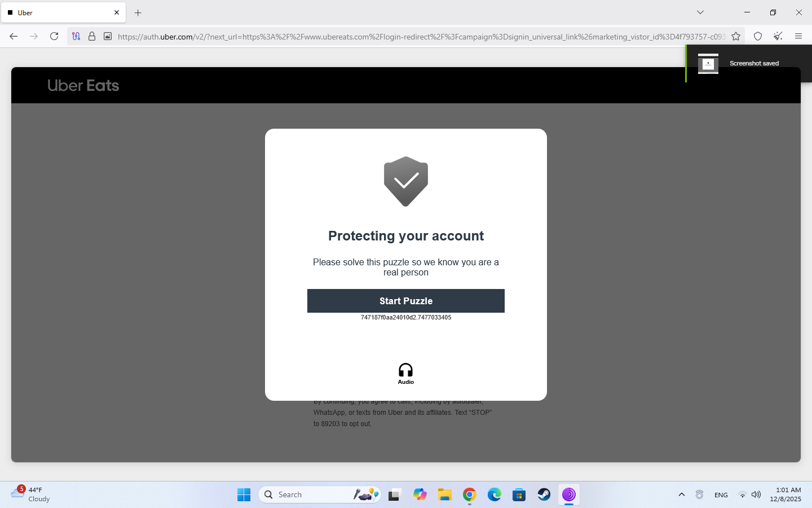This screenshot has width=812, height=508.
Task: Open a new browser tab with plus
Action: (138, 12)
